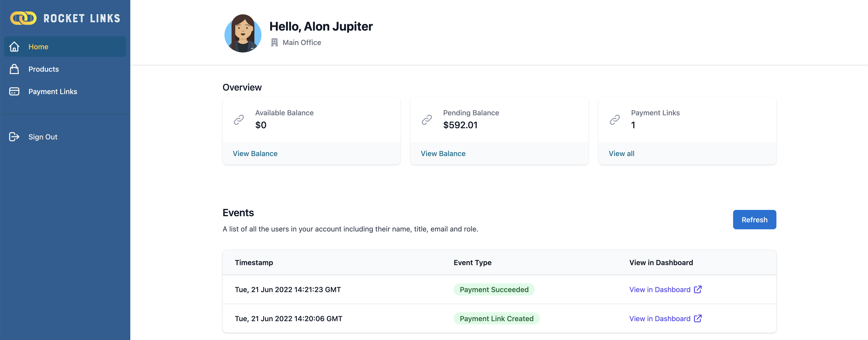Click the View in Dashboard column header
The image size is (868, 340).
[661, 262]
